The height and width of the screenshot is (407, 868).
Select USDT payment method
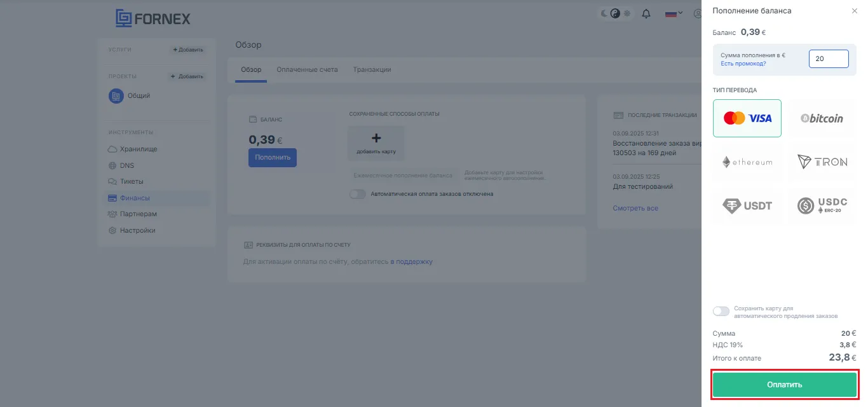747,205
